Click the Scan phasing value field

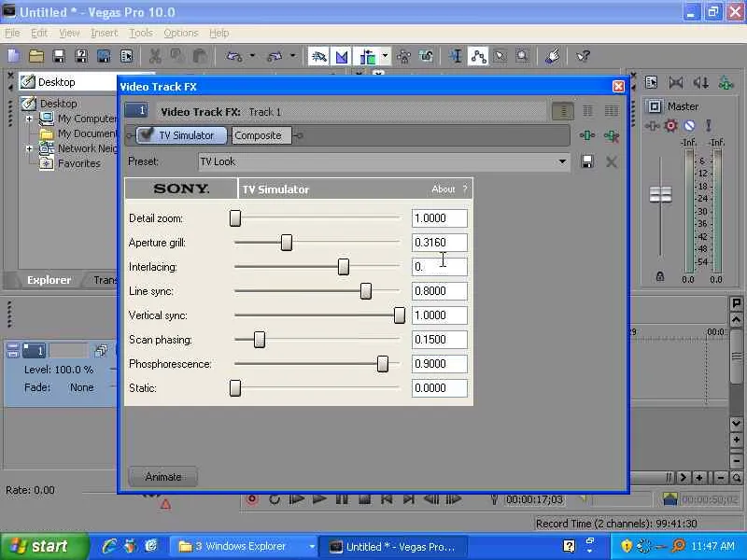pos(439,340)
